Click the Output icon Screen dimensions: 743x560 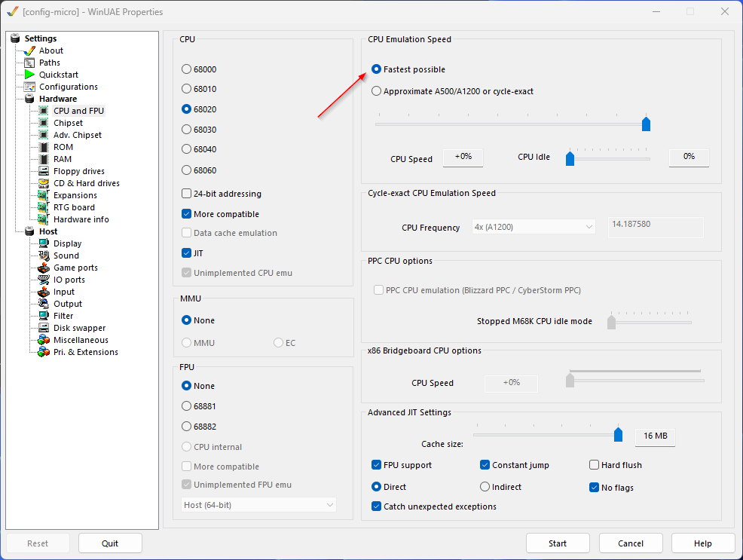click(x=44, y=304)
